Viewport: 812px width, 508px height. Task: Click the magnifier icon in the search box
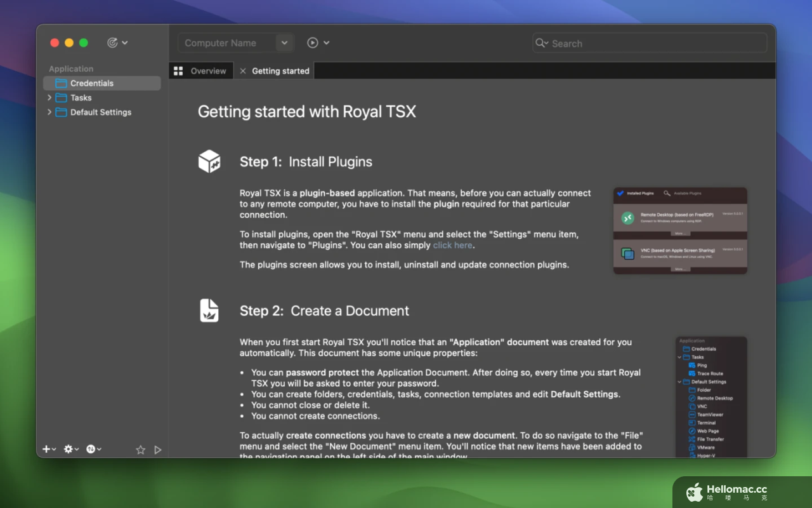(541, 43)
